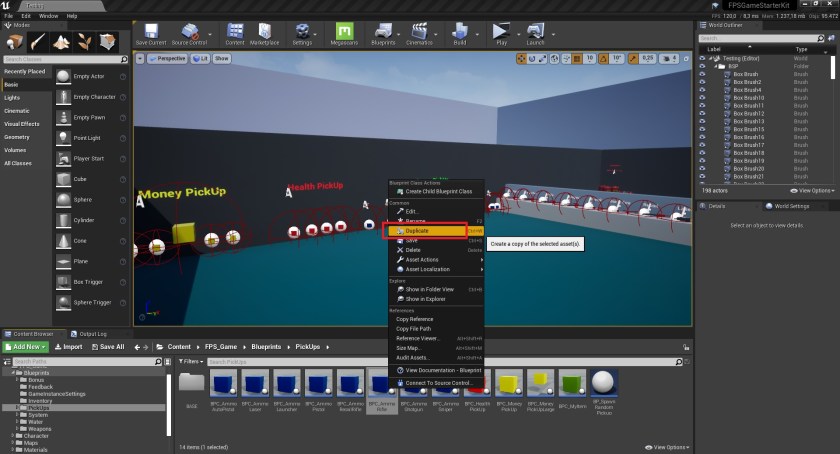Open the Marketplace from the toolbar

(264, 33)
